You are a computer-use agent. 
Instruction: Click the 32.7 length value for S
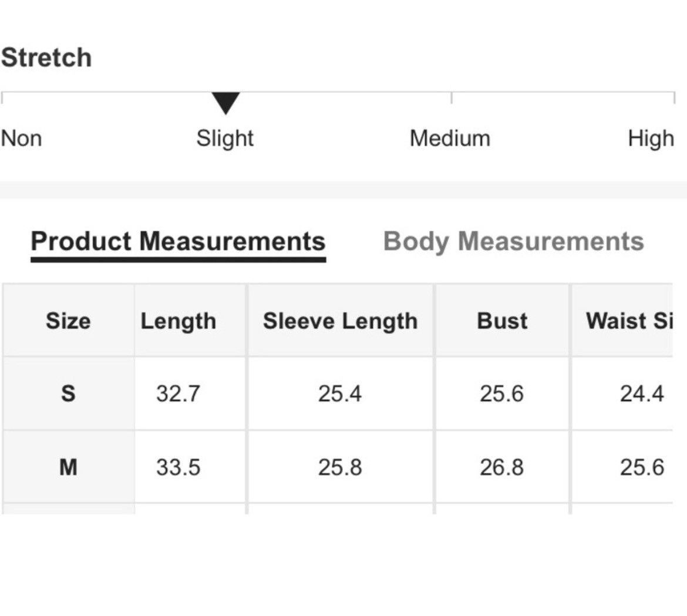(x=179, y=393)
